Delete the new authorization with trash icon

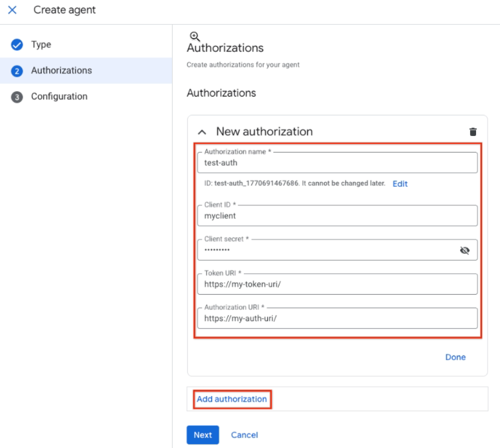coord(473,132)
